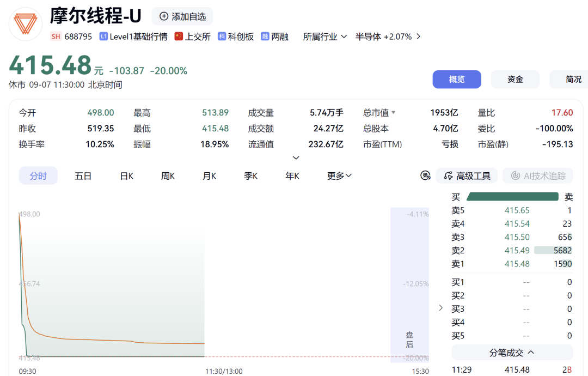The height and width of the screenshot is (376, 588).
Task: Select the 月K chart tab
Action: [x=209, y=176]
